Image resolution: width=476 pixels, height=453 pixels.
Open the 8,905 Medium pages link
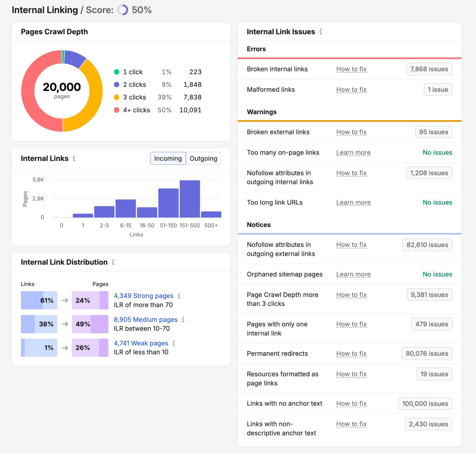pos(146,319)
